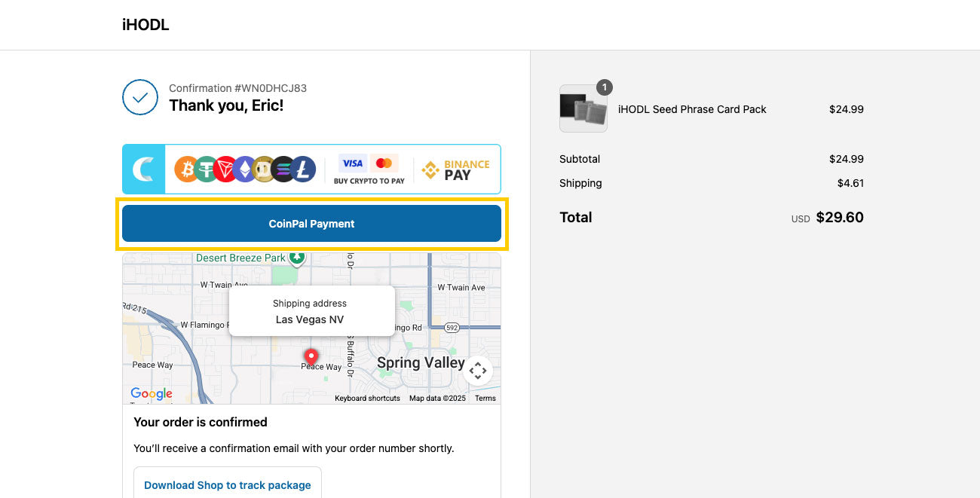
Task: Toggle the map fullscreen view control
Action: pyautogui.click(x=478, y=371)
